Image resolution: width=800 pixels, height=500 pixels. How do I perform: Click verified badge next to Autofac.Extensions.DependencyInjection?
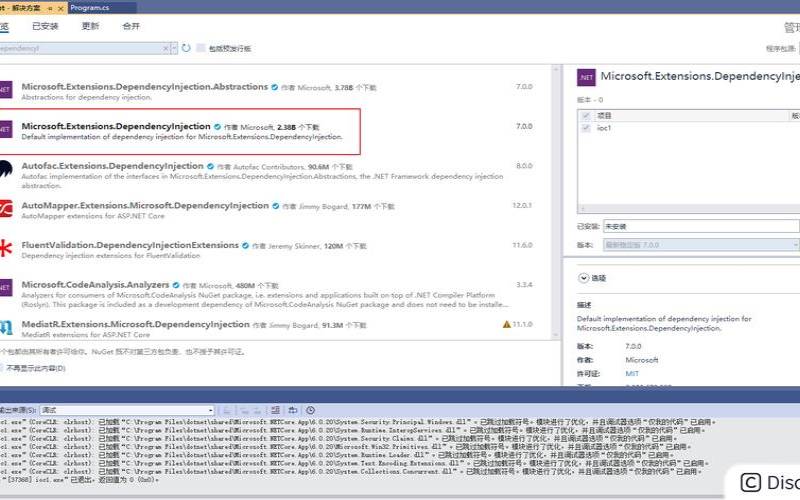tap(210, 166)
